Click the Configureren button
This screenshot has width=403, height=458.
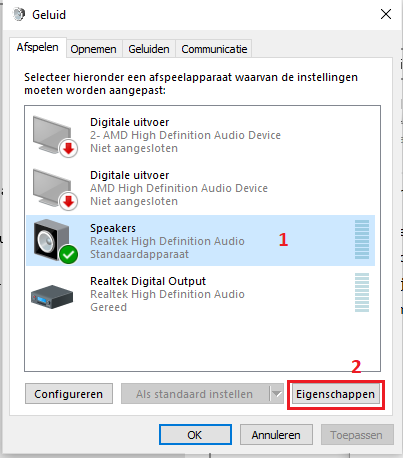[69, 394]
